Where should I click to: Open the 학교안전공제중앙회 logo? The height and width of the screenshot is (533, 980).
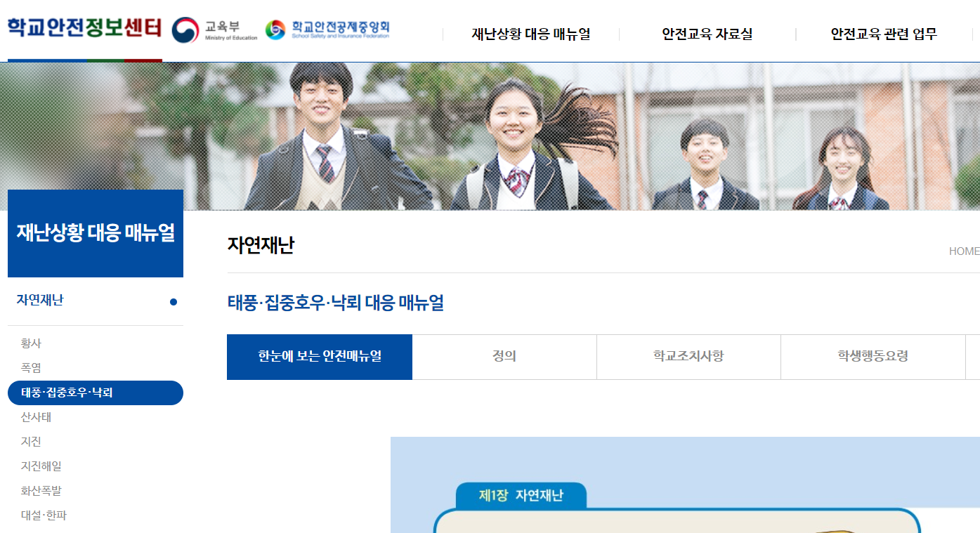click(x=327, y=29)
